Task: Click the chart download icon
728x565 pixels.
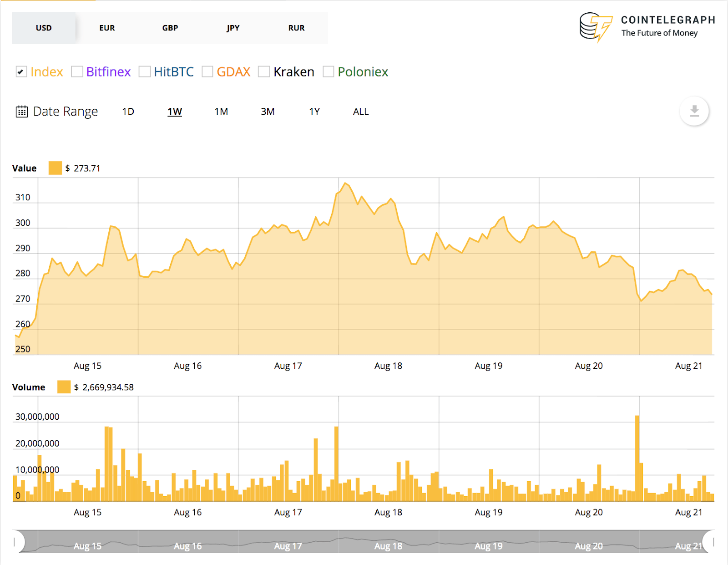Action: coord(694,111)
